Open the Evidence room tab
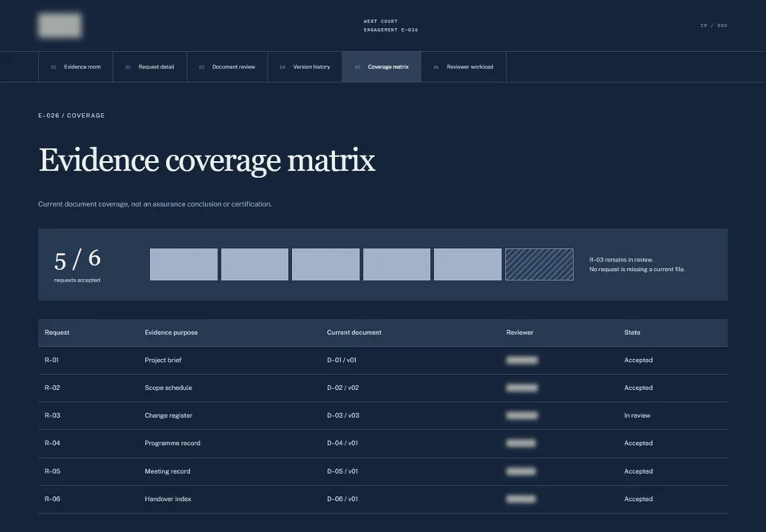The image size is (766, 532). point(76,67)
